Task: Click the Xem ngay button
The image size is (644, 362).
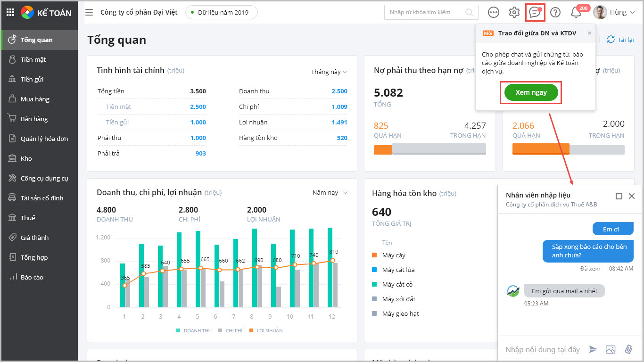Action: click(x=531, y=92)
